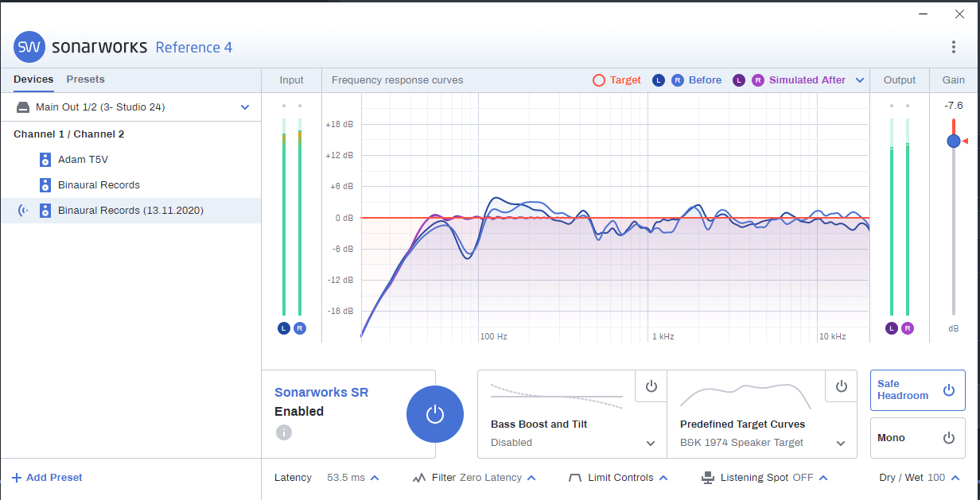Expand the Limit Controls chevron

[x=663, y=478]
